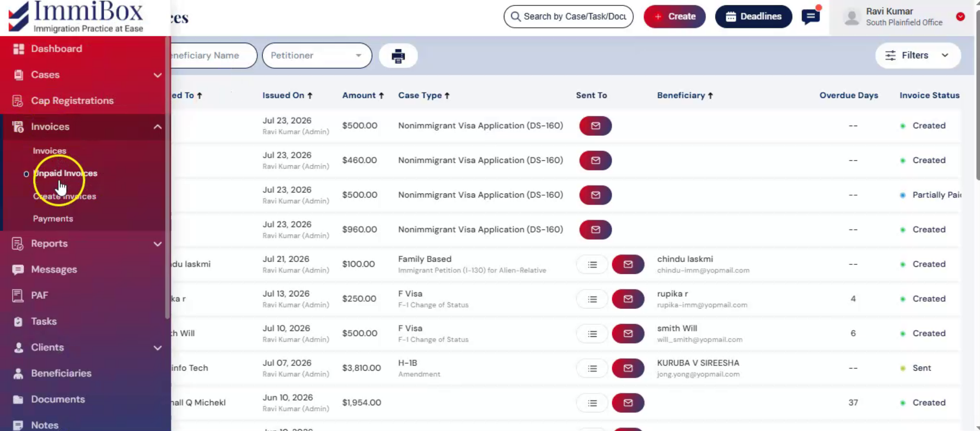Click the red Create button

[x=675, y=16]
